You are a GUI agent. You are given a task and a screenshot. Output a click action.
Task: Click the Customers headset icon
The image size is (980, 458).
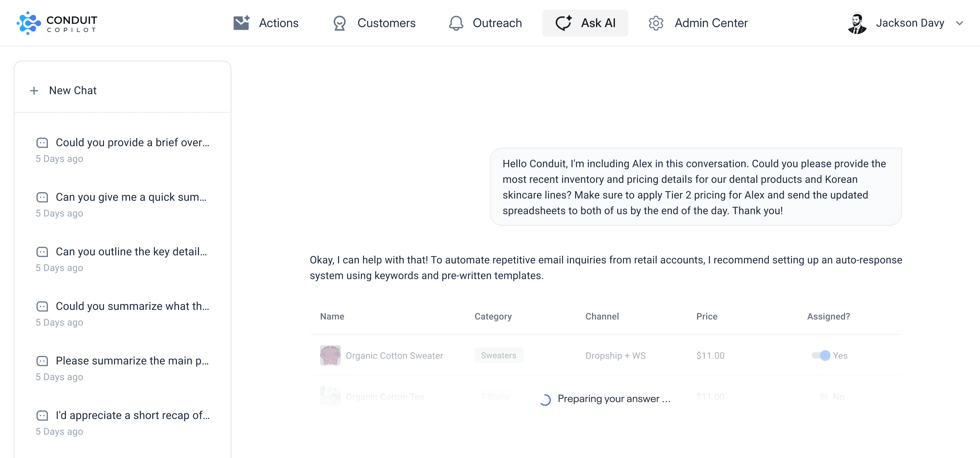click(x=339, y=23)
